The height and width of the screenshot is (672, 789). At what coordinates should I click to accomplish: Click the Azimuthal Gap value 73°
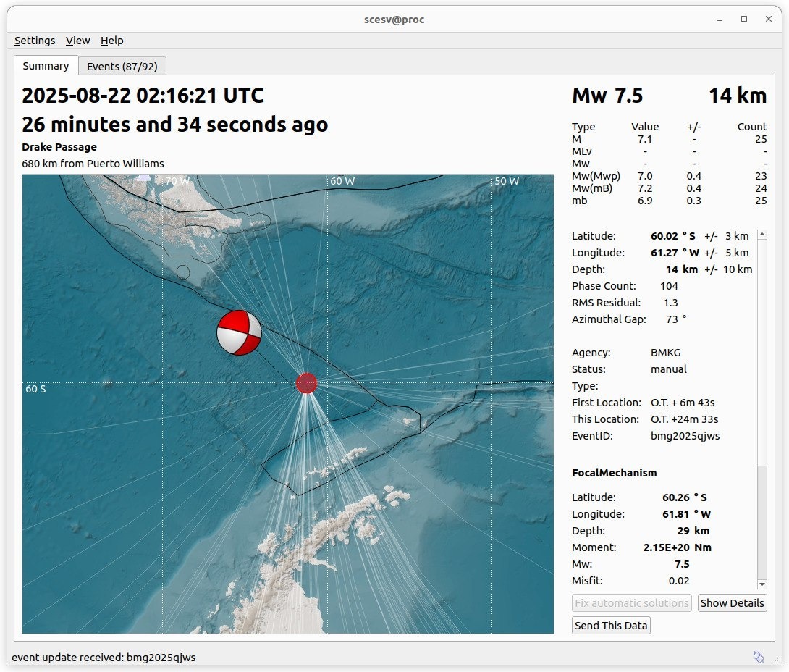[676, 319]
